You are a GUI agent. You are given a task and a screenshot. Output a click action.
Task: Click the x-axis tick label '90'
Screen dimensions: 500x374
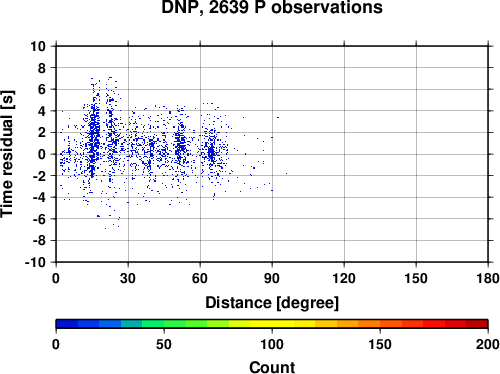[x=272, y=278]
